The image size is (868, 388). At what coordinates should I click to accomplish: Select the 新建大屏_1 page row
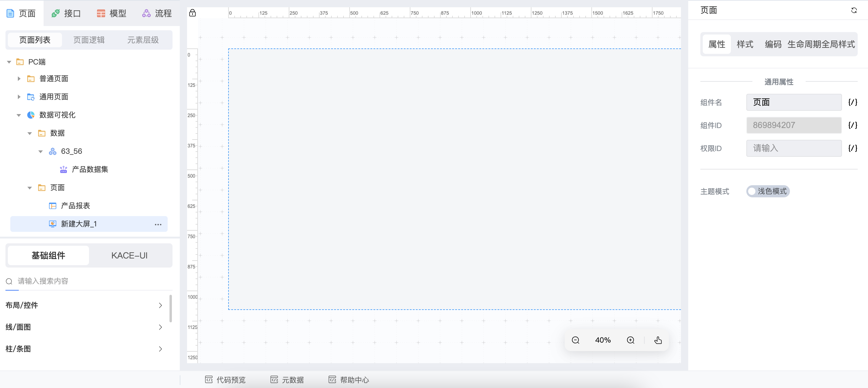[89, 224]
